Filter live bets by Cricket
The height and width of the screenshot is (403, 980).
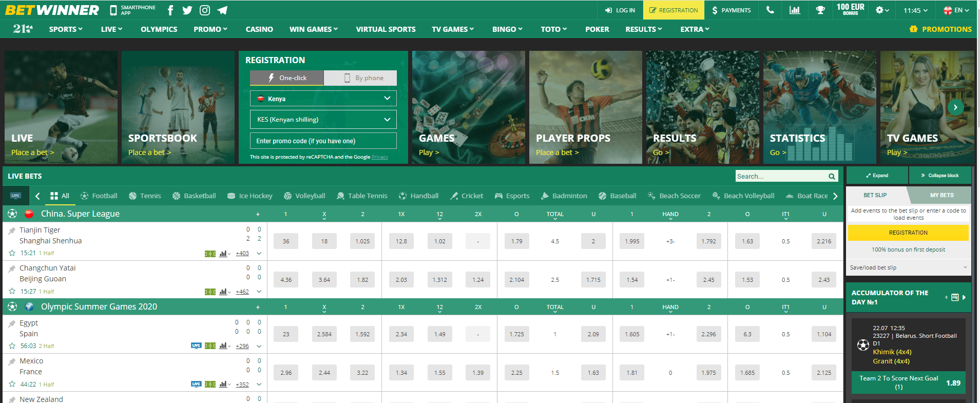point(467,196)
